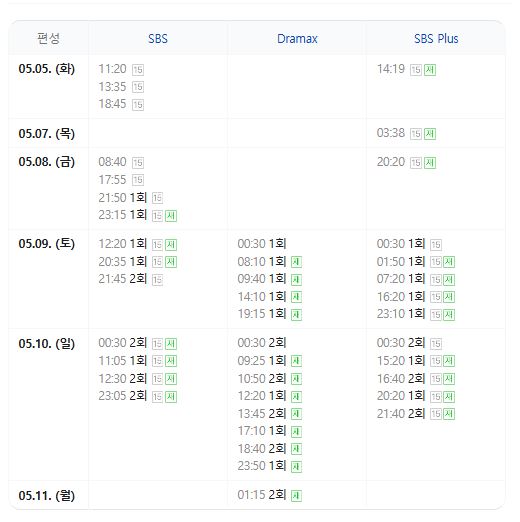This screenshot has width=520, height=522.
Task: Click the 15 rating icon beside SBS Plus 00:30 2회
Action: (436, 344)
